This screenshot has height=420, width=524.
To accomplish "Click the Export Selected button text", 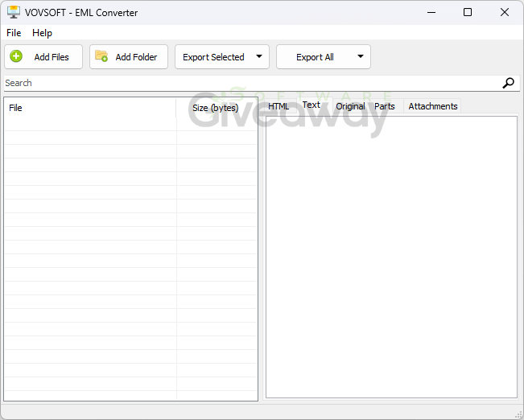I will click(x=213, y=57).
